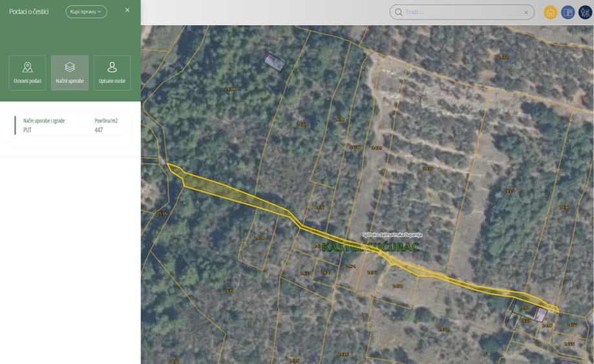The height and width of the screenshot is (364, 594).
Task: Close the Podaci o čestici panel
Action: [x=127, y=10]
